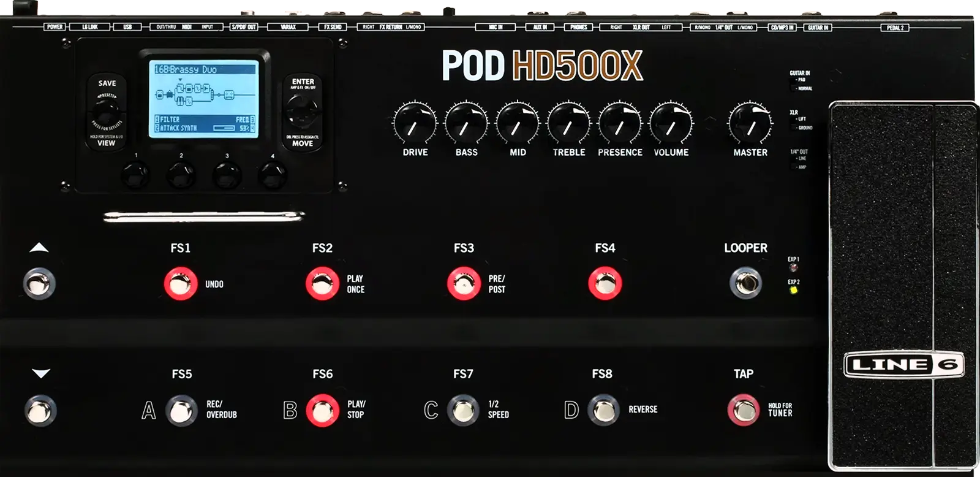The height and width of the screenshot is (477, 980).
Task: Click multi-function knob 2
Action: coord(181,175)
